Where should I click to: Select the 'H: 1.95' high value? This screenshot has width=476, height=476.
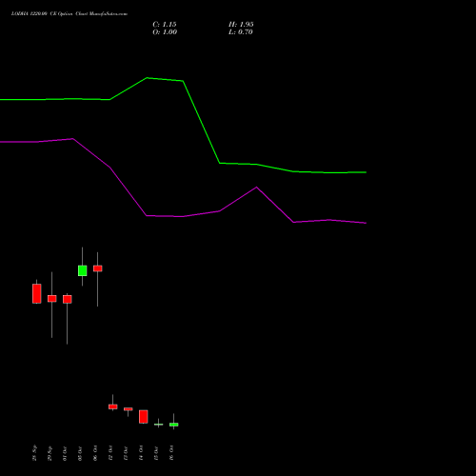point(241,25)
